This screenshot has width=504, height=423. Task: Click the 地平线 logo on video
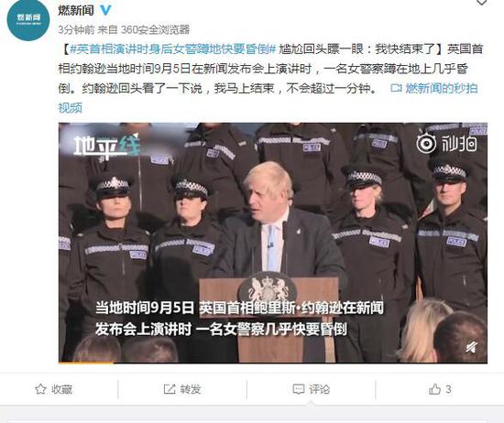click(x=107, y=146)
